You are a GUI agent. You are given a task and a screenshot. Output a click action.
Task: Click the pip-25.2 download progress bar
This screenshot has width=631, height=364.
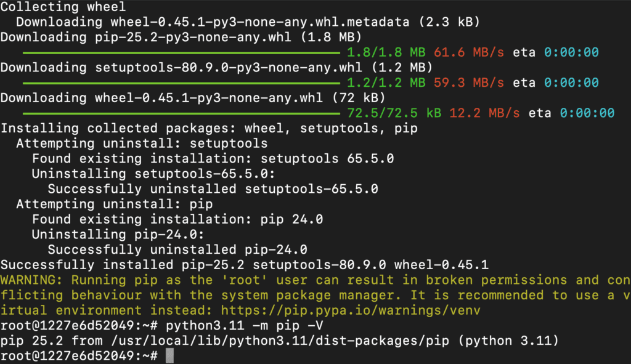pyautogui.click(x=181, y=52)
